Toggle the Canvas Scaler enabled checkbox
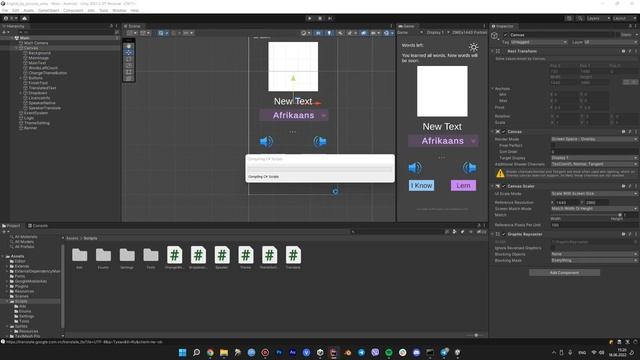The image size is (640, 360). point(504,186)
